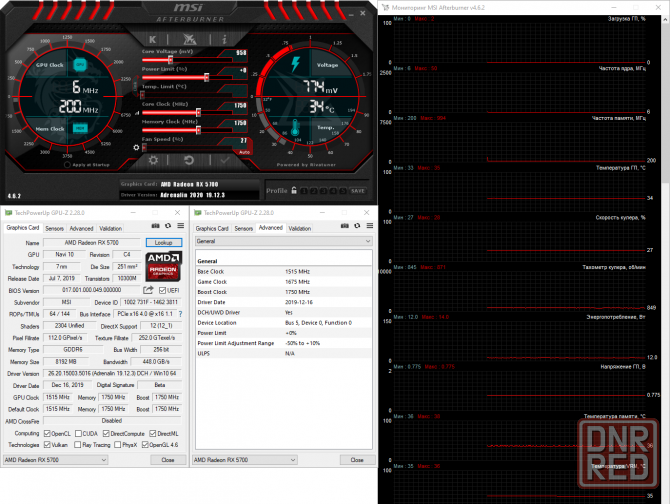This screenshot has width=670, height=504.
Task: Click the BIOS Version field
Action: click(91, 290)
